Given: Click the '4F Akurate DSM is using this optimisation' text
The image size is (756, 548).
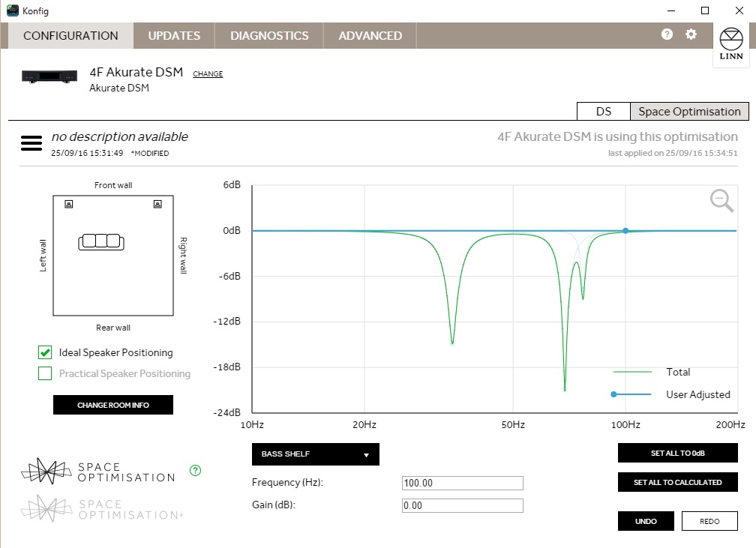Looking at the screenshot, I should pos(618,137).
